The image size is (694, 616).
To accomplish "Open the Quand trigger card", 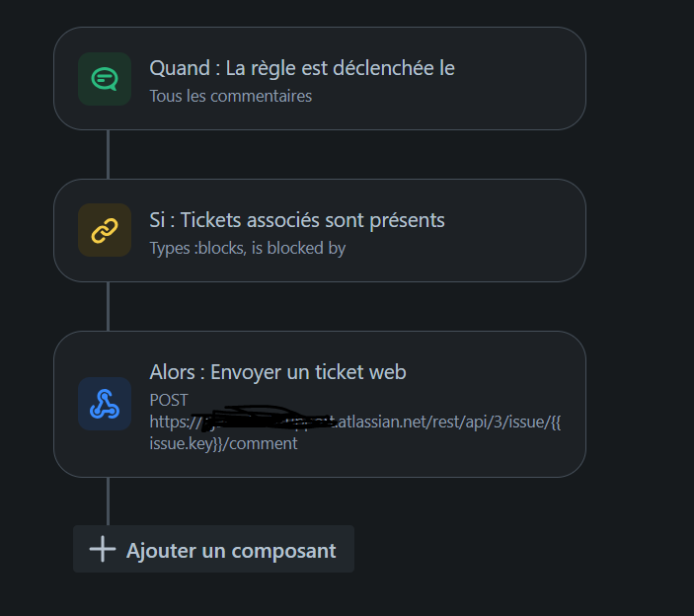I will click(x=320, y=78).
